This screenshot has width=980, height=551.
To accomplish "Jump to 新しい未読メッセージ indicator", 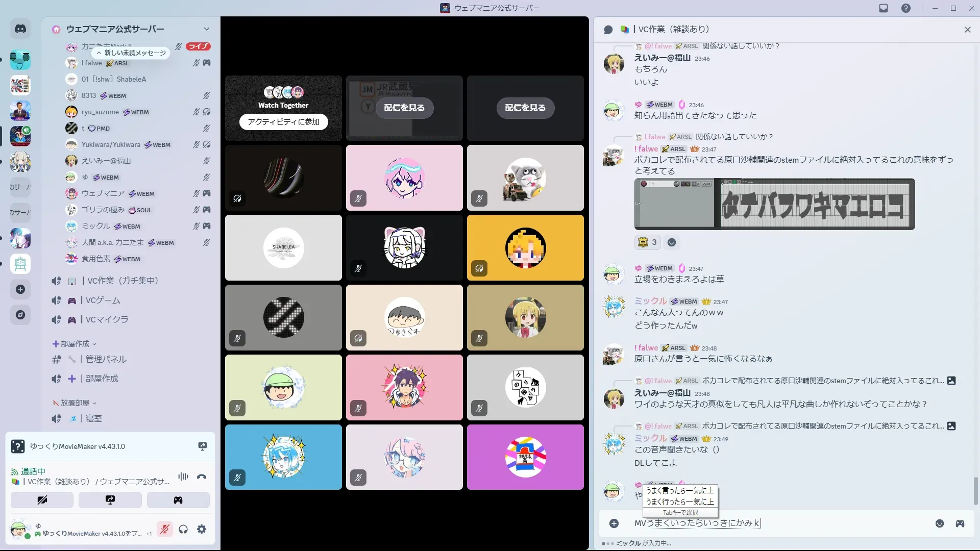I will click(x=131, y=53).
